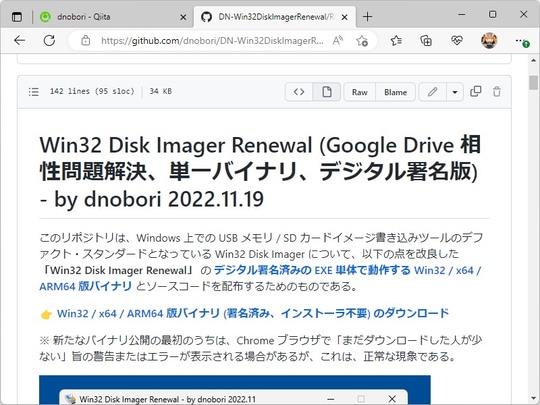Expand the edit options dropdown arrow

tap(455, 92)
